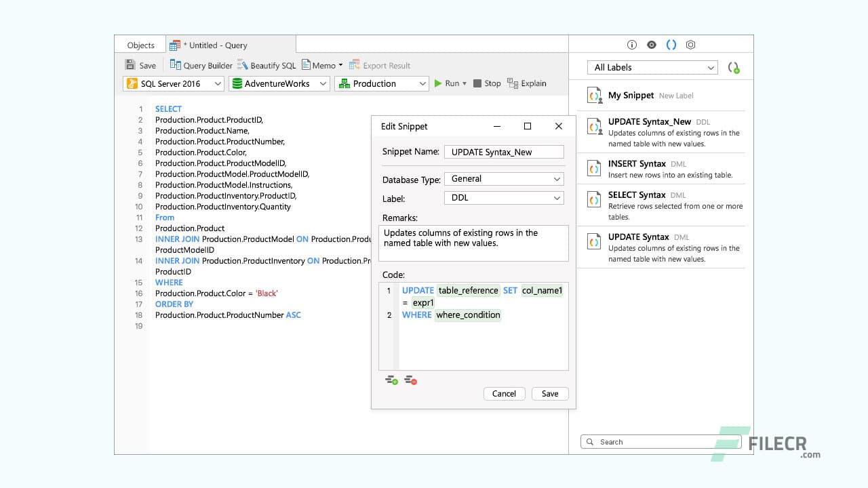Remove code line with red minus icon

[x=410, y=380]
